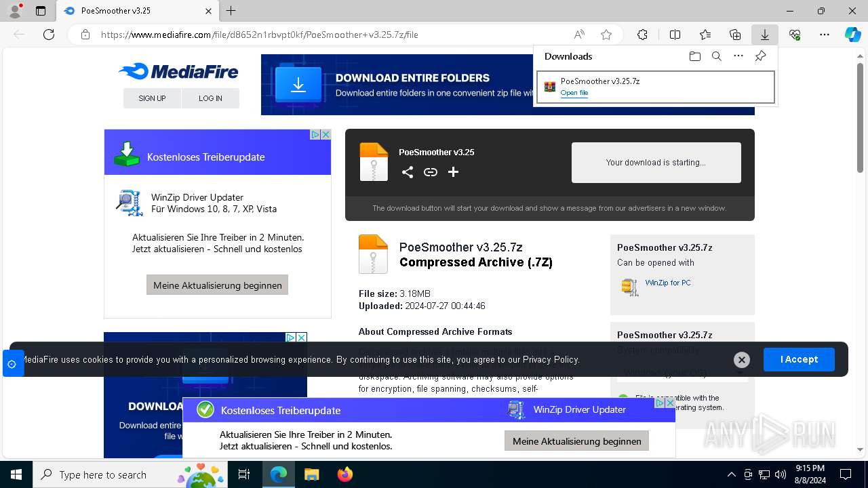Click the MediaFire logo

(178, 71)
